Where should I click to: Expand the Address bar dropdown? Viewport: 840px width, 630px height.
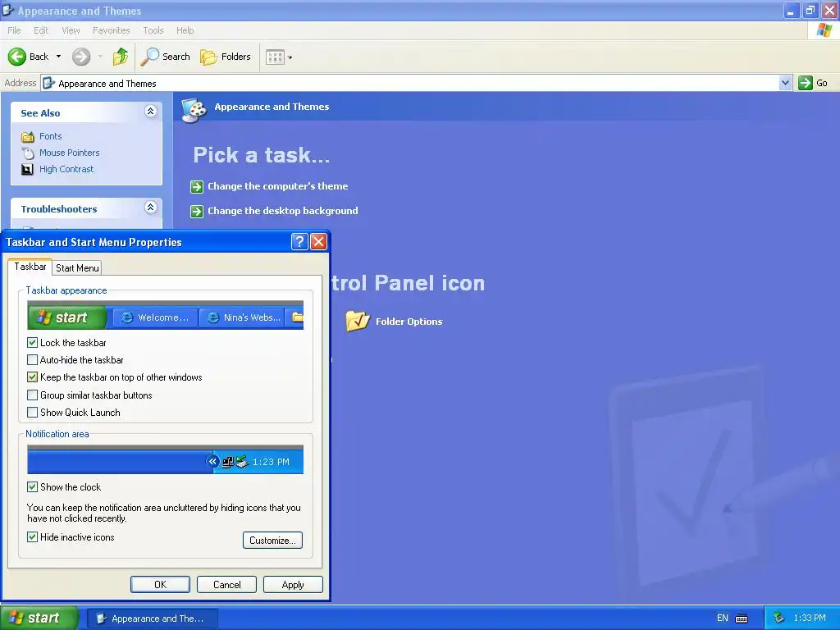click(785, 83)
